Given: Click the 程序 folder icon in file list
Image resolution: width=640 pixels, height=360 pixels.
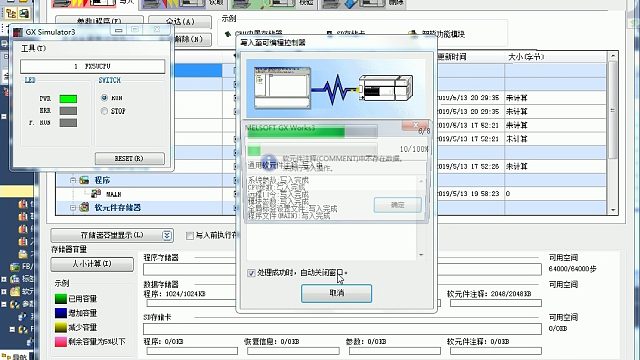Looking at the screenshot, I should (84, 180).
